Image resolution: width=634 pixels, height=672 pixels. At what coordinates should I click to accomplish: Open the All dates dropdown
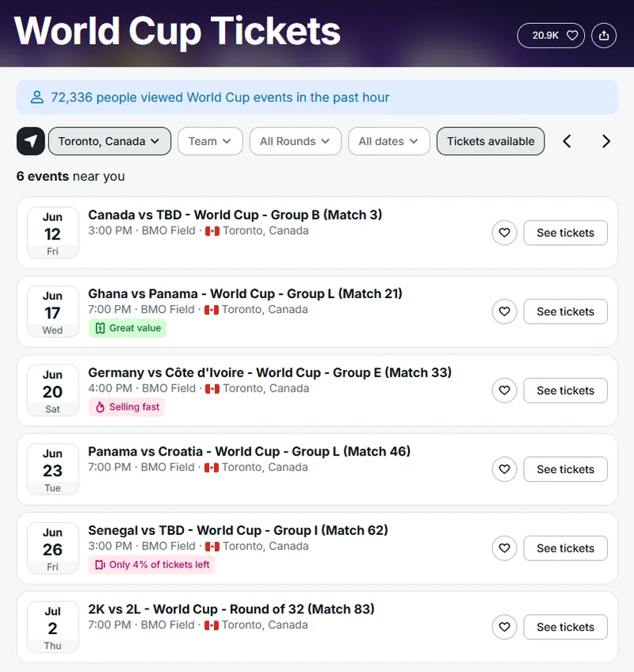[389, 141]
